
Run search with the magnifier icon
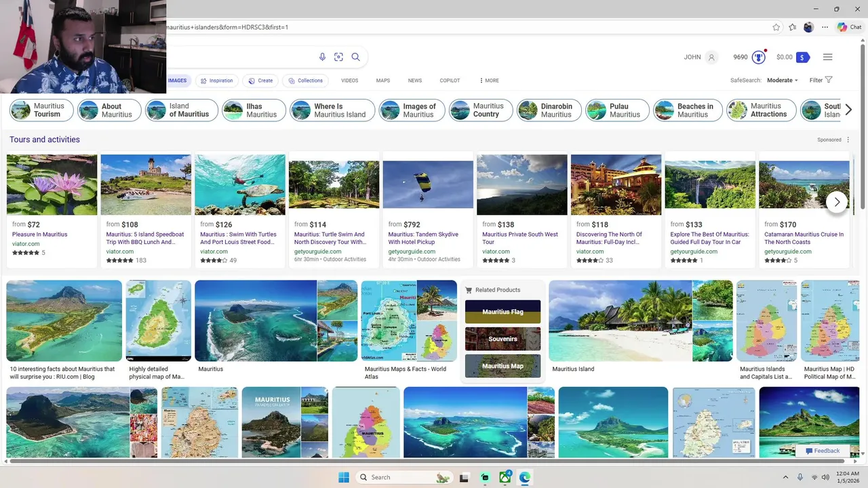pos(355,57)
